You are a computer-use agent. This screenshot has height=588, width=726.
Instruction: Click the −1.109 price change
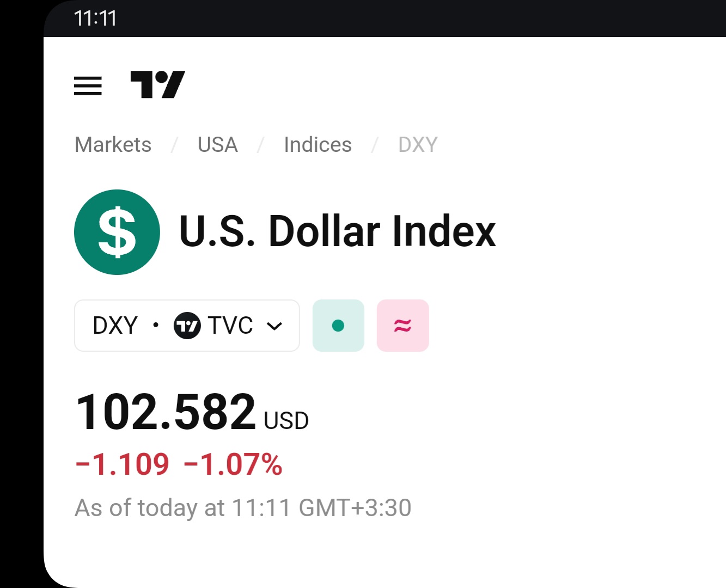point(123,464)
